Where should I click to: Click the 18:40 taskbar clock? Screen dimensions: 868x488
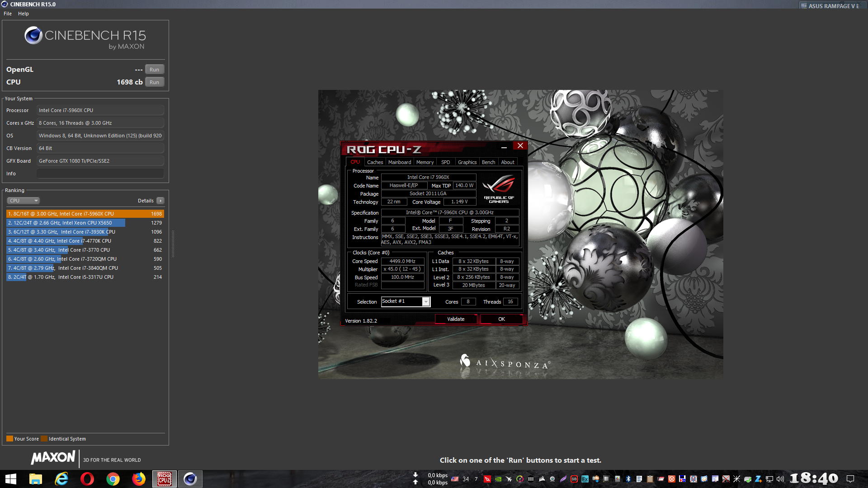pos(814,479)
